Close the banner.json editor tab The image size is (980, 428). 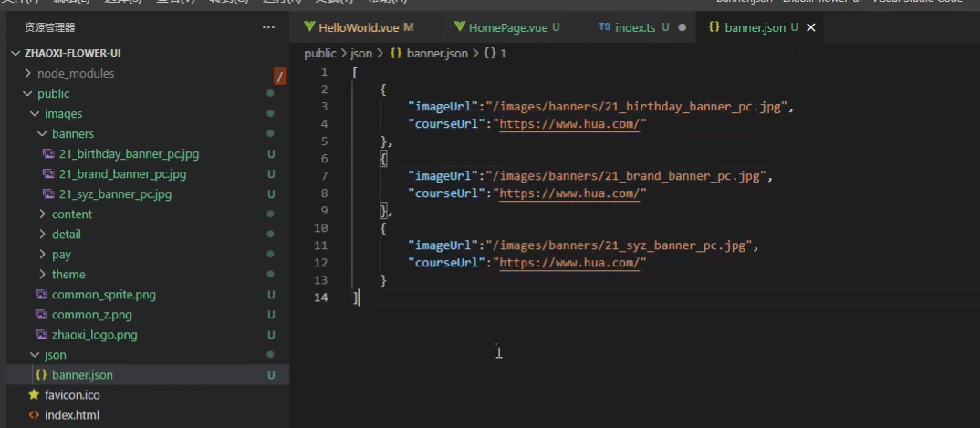tap(810, 27)
